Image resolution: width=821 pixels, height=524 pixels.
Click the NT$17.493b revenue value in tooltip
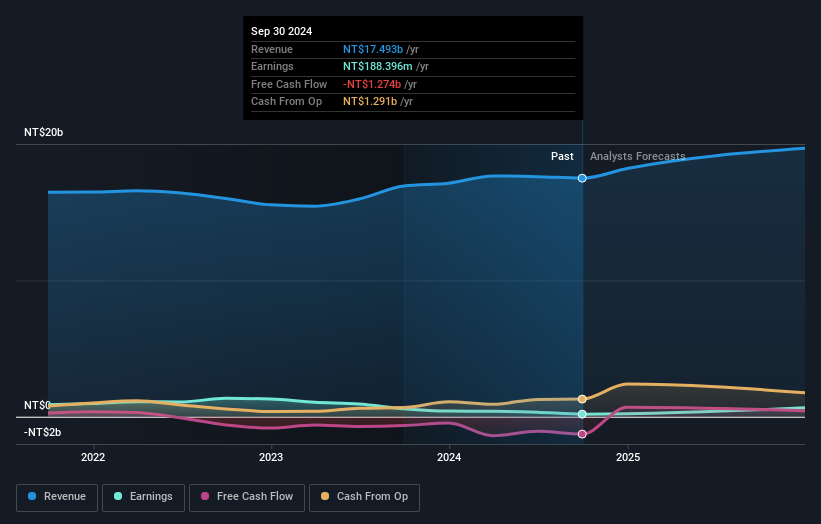(373, 49)
